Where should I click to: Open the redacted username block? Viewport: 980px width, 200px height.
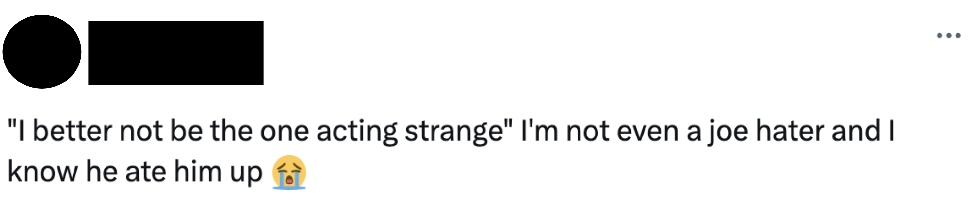pyautogui.click(x=176, y=53)
